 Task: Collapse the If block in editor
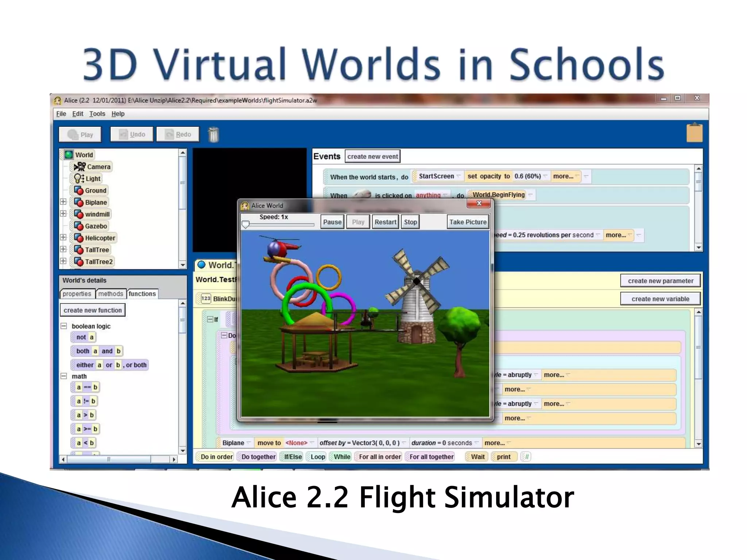tap(210, 319)
